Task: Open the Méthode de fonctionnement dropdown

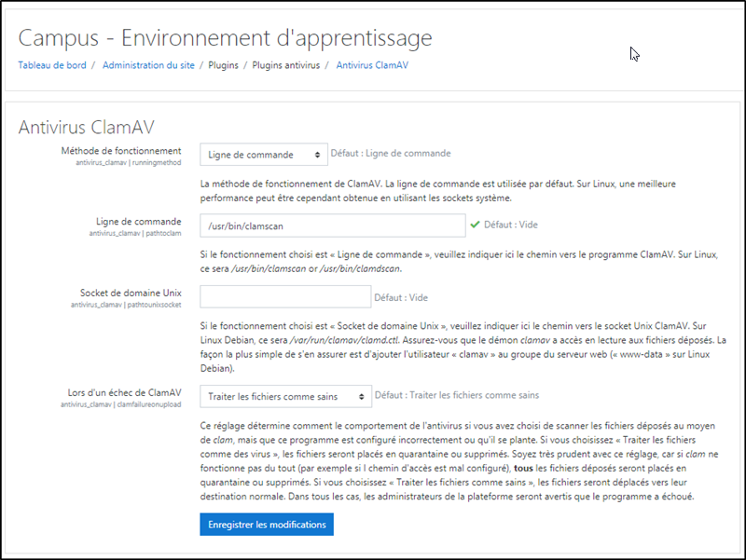Action: click(263, 155)
